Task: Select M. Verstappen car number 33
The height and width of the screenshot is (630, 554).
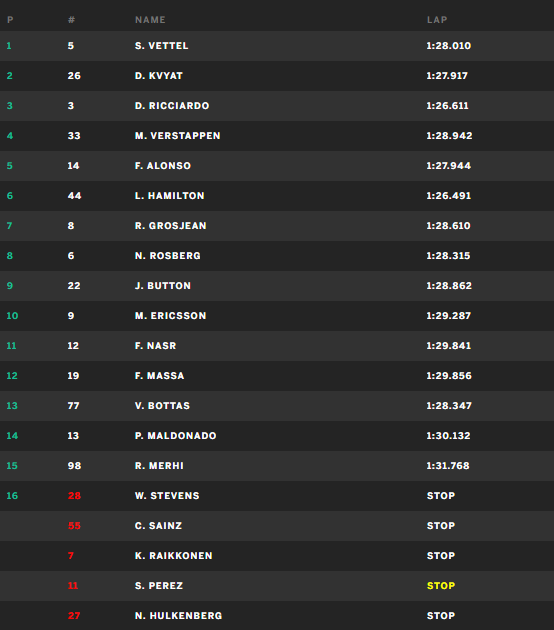Action: click(x=74, y=136)
